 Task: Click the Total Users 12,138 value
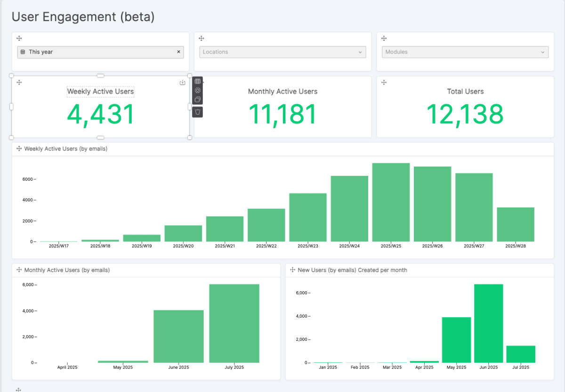(x=465, y=114)
